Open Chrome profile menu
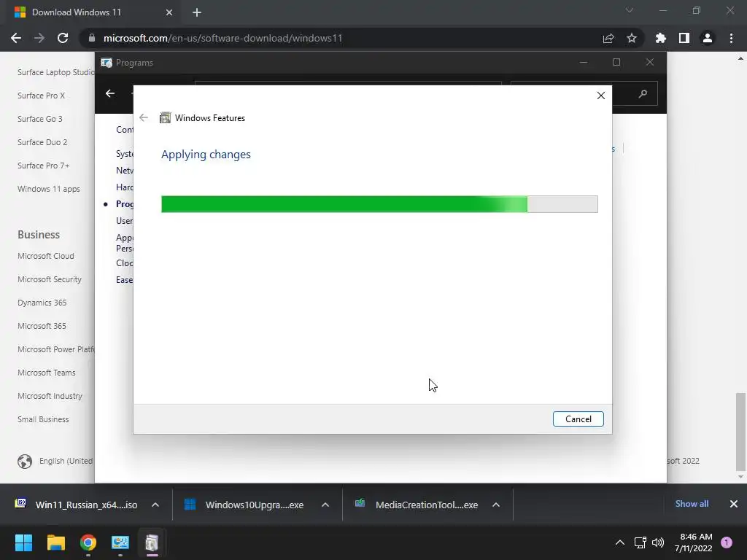 tap(708, 38)
